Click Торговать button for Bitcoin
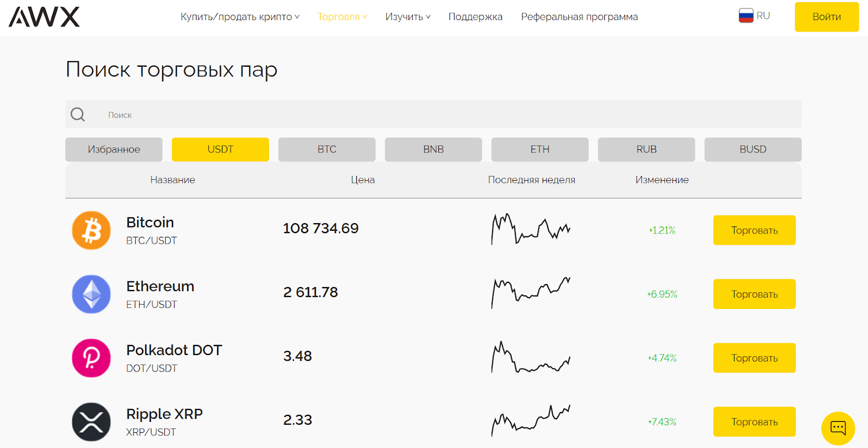868x448 pixels. 754,230
